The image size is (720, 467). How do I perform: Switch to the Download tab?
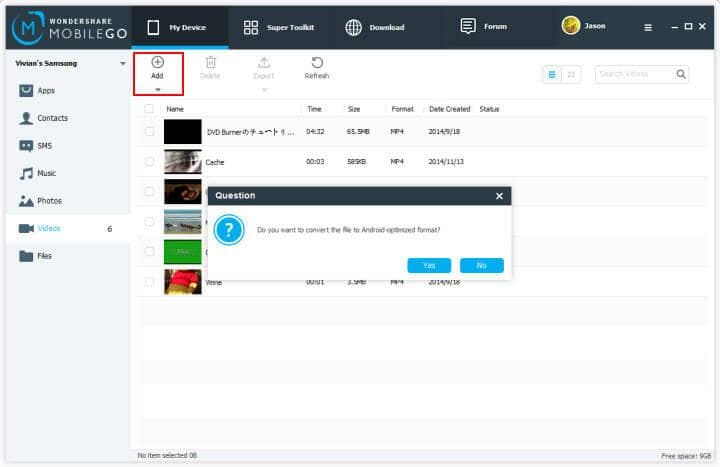(375, 27)
